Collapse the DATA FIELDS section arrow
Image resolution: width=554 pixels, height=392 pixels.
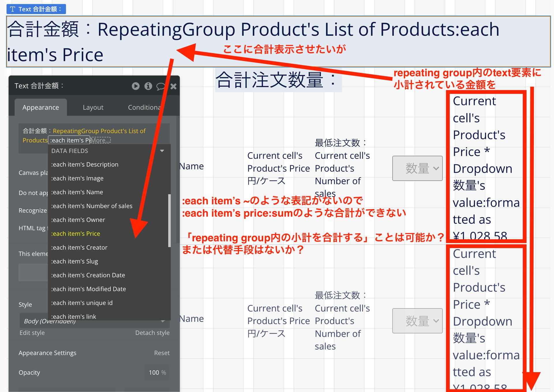162,151
